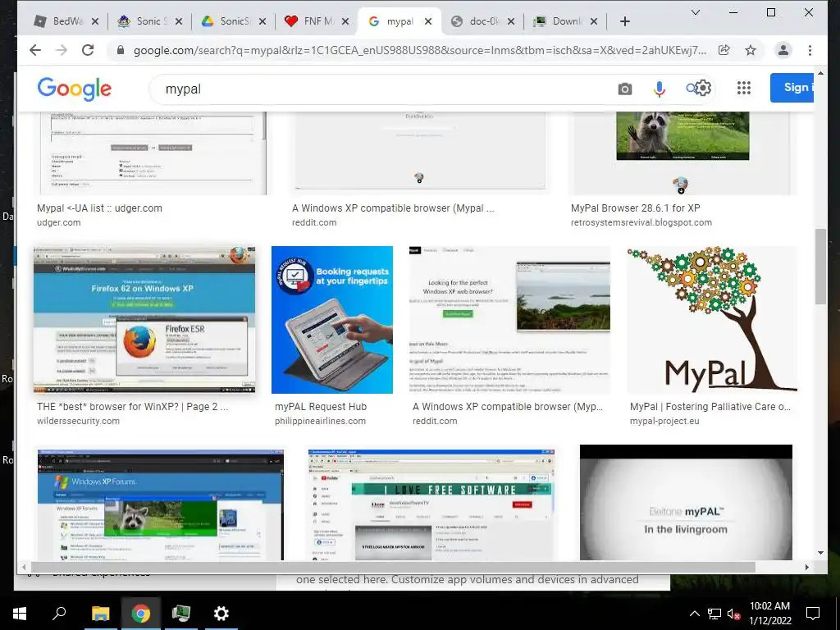Screen dimensions: 840x630
Task: Bookmark this page with the star
Action: coord(751,50)
